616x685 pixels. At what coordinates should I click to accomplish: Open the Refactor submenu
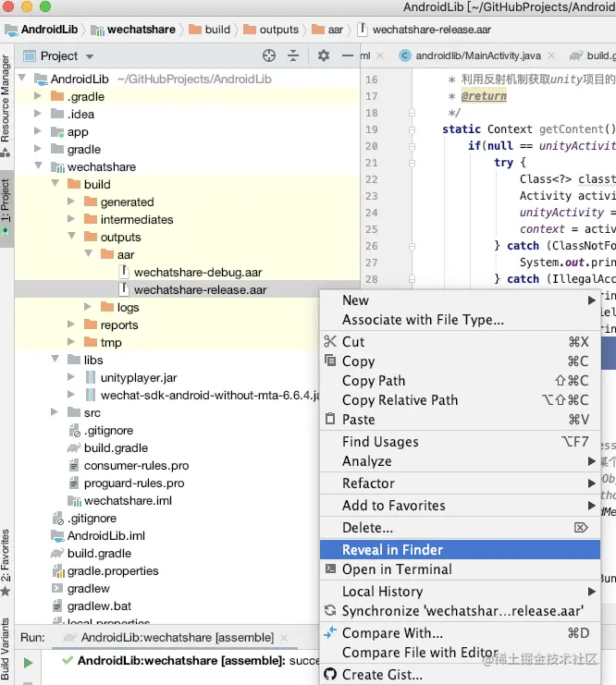pos(460,483)
